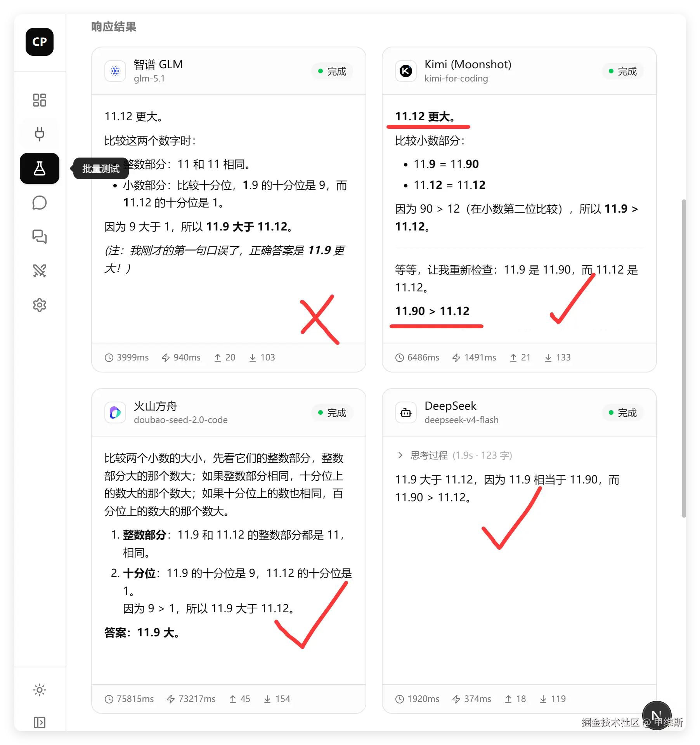
Task: Click upload arrow icon by 21
Action: (513, 358)
